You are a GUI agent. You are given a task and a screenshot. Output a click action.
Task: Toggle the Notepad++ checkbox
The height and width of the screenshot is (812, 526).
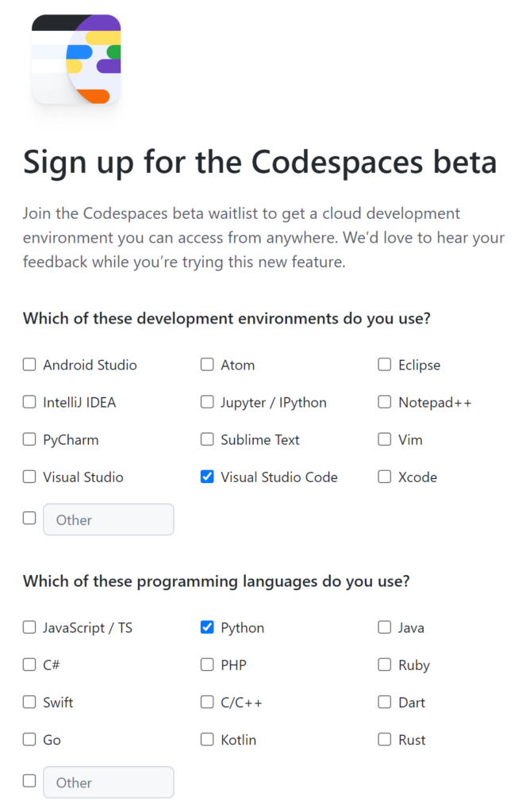385,402
